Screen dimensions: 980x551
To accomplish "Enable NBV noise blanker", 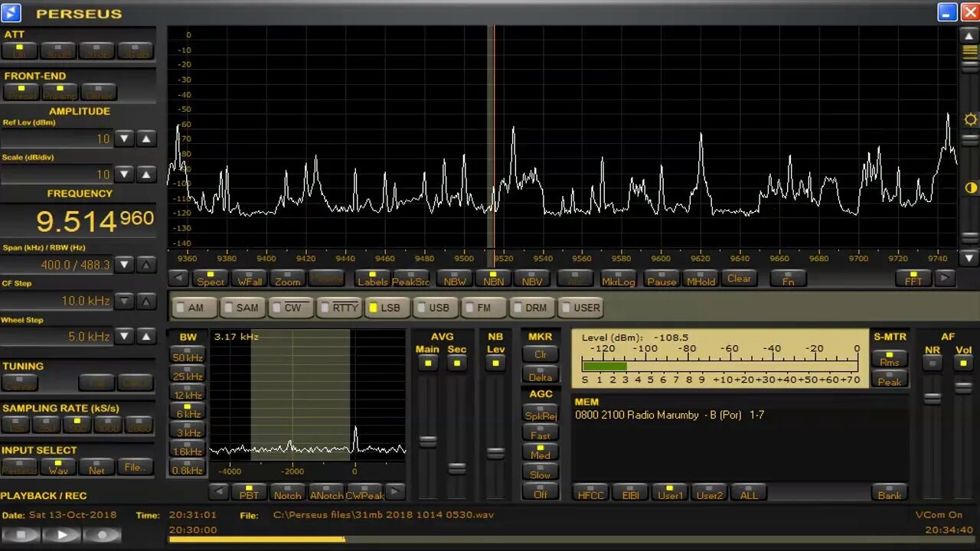I will 532,279.
